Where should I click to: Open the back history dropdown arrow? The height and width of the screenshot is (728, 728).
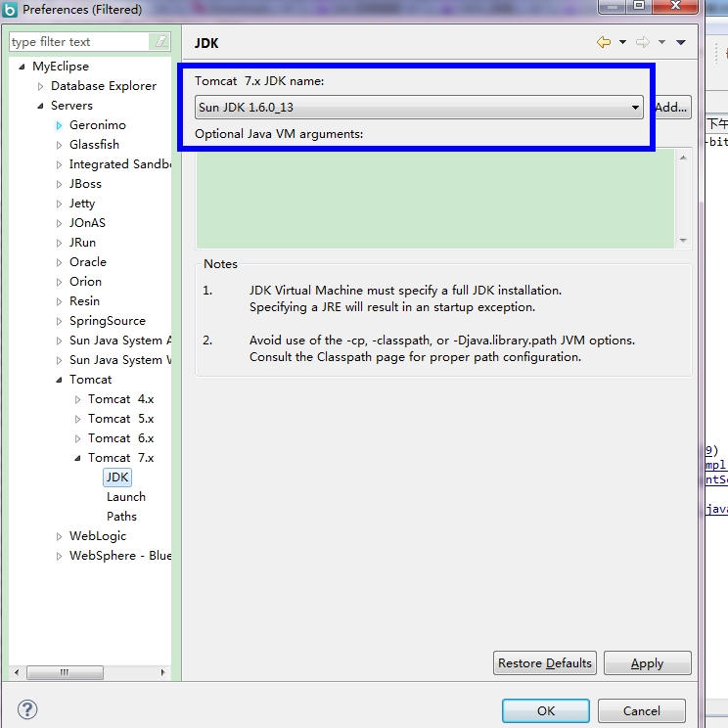(x=622, y=42)
